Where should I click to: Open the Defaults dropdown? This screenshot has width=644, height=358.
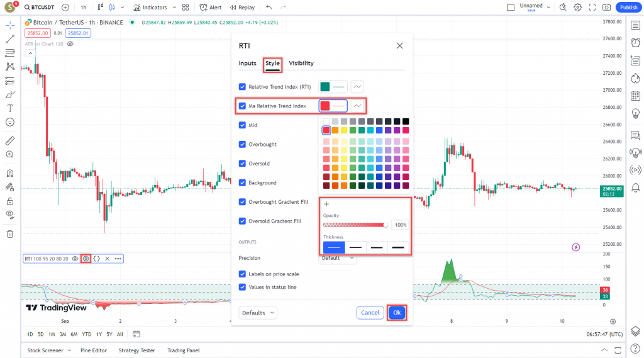point(257,313)
